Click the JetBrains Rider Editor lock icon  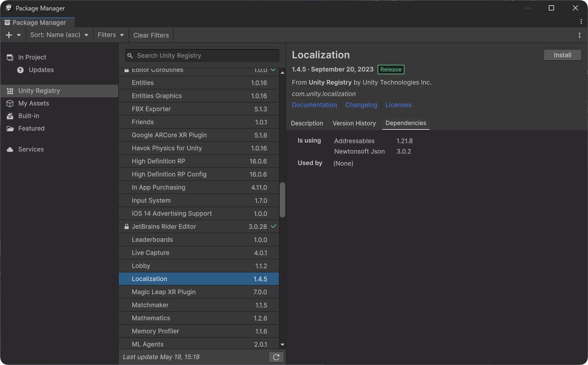[x=127, y=227]
